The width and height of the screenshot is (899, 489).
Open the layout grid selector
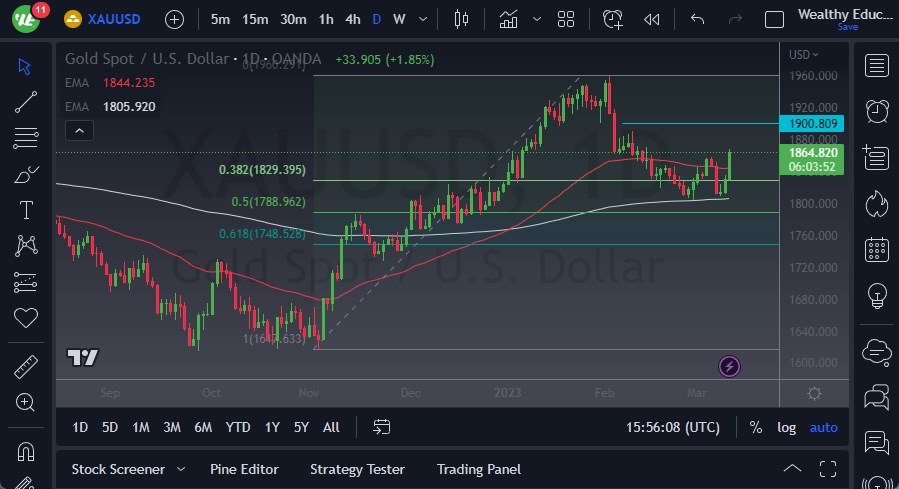coord(566,19)
